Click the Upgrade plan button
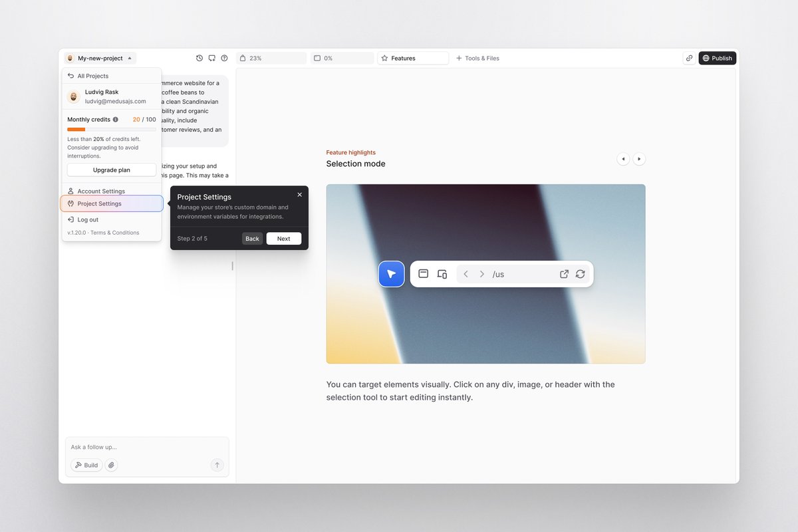The width and height of the screenshot is (798, 532). [112, 170]
